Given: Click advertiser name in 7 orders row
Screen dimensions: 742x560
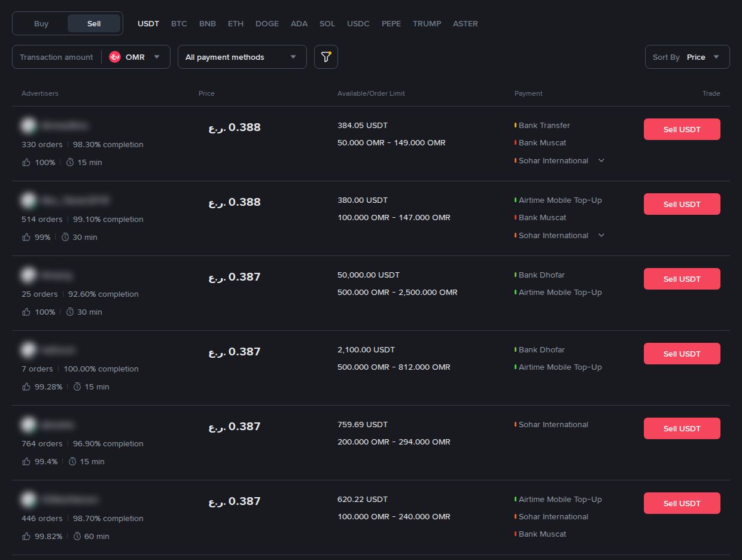Looking at the screenshot, I should [59, 350].
